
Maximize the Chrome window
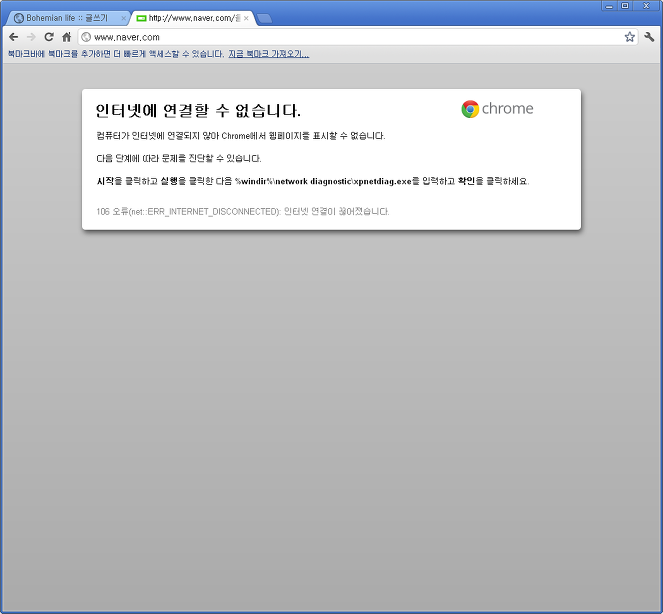[625, 6]
